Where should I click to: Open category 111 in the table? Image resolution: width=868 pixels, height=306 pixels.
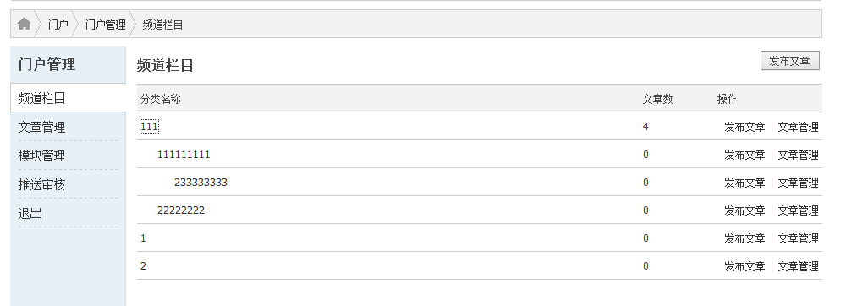point(149,127)
